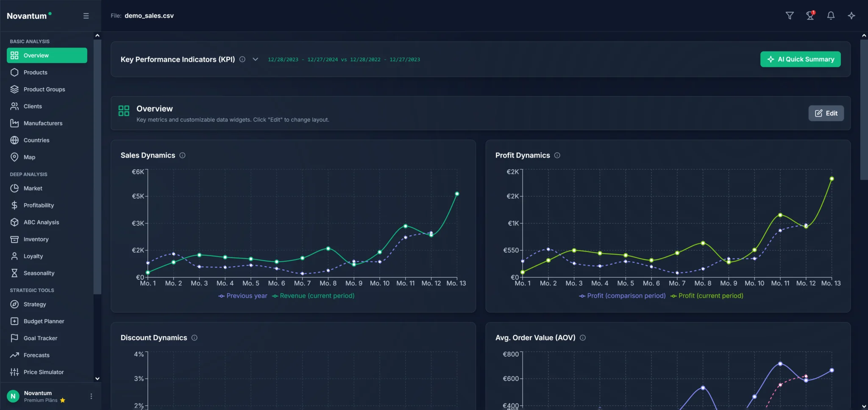The image size is (868, 410).
Task: Open the data filter icon in the top bar
Action: (789, 15)
